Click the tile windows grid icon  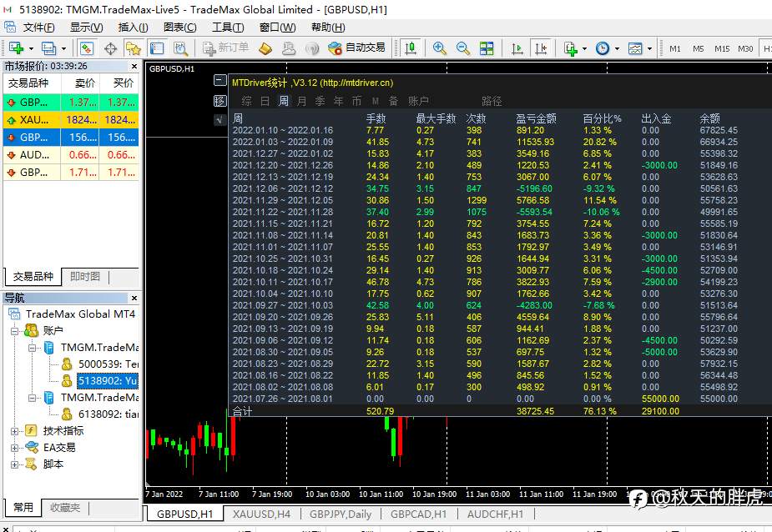point(487,48)
